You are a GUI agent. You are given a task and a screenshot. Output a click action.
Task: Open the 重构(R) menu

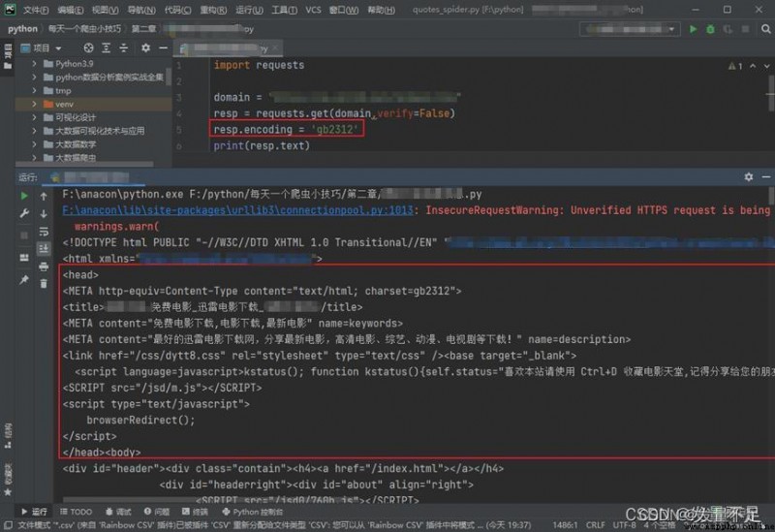pos(213,10)
